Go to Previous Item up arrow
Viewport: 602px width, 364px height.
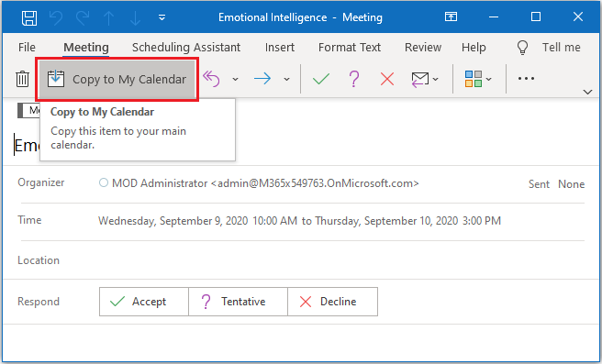[109, 17]
